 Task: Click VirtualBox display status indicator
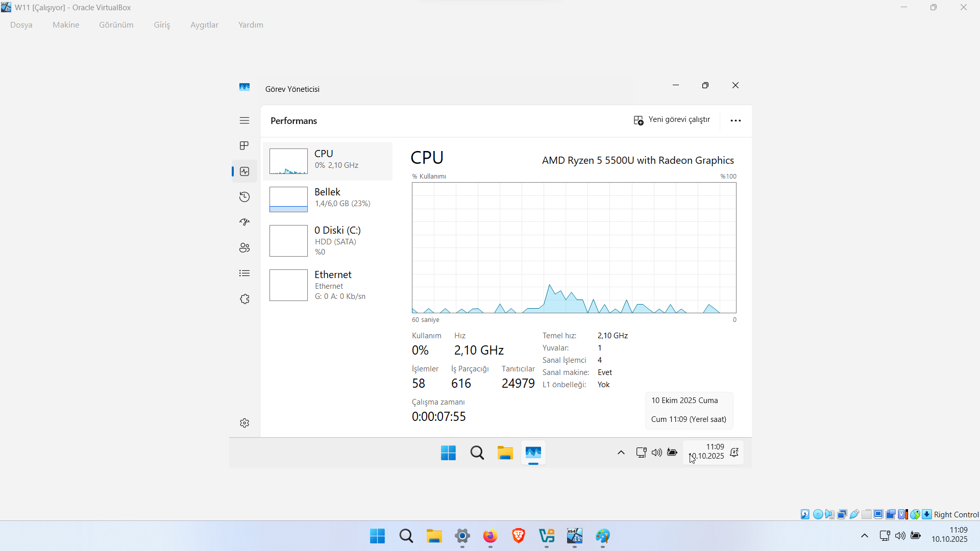(x=878, y=514)
